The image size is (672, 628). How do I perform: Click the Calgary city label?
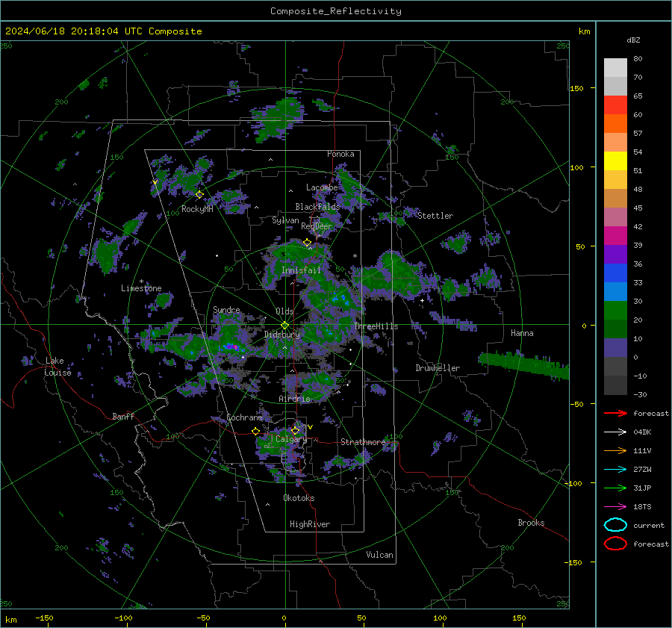pos(291,439)
